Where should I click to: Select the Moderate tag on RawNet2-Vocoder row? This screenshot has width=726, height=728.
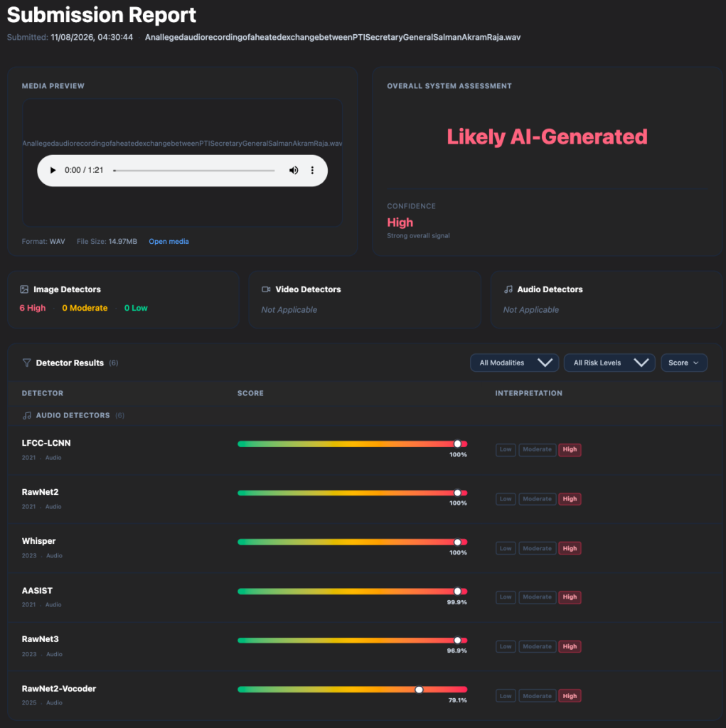coord(537,696)
